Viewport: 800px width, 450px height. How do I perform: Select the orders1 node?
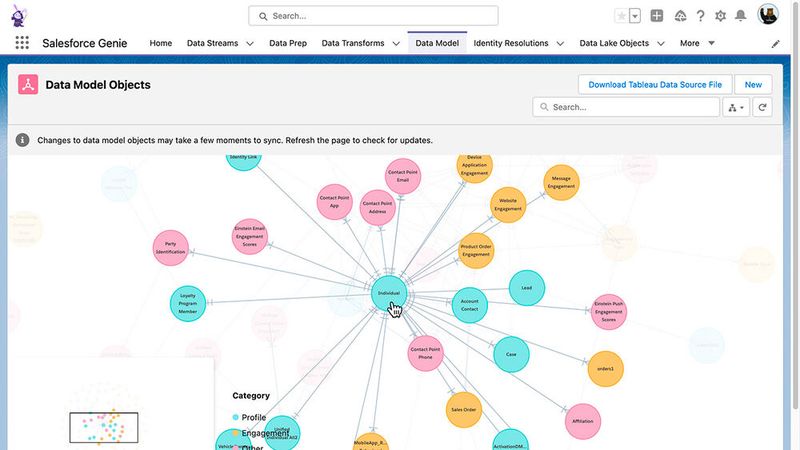[606, 369]
